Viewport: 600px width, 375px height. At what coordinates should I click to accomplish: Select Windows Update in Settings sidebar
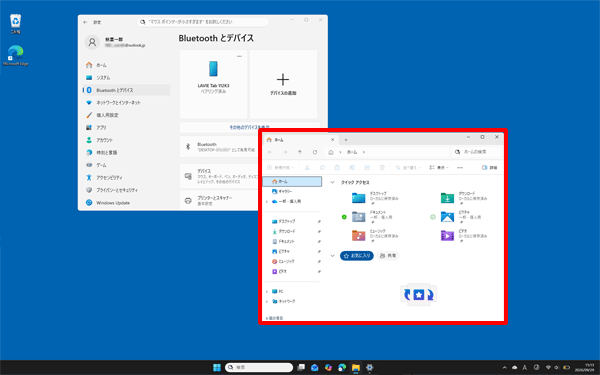coord(126,203)
